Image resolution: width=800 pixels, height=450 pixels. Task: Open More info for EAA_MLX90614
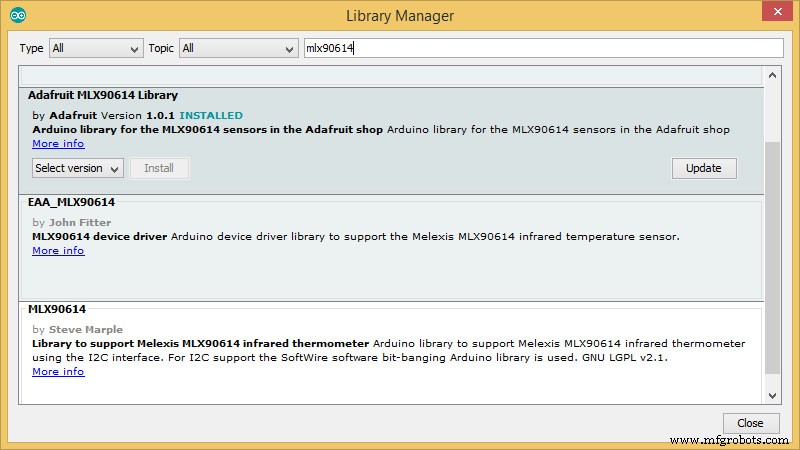click(58, 250)
